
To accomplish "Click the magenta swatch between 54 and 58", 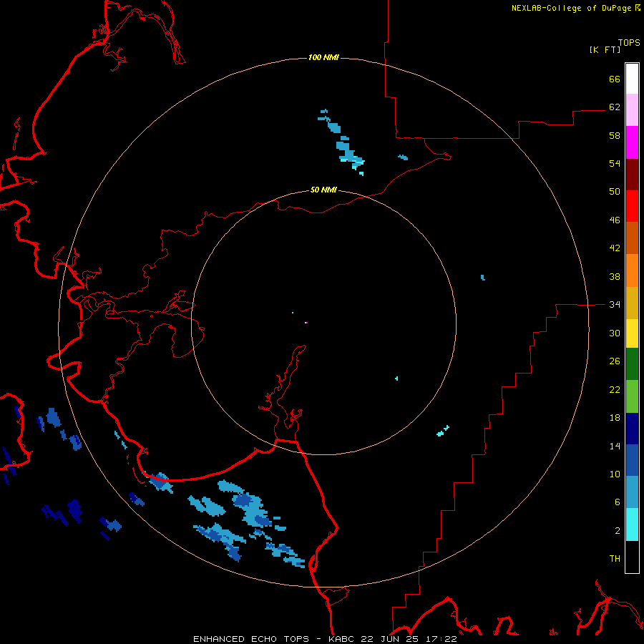I will pos(632,142).
